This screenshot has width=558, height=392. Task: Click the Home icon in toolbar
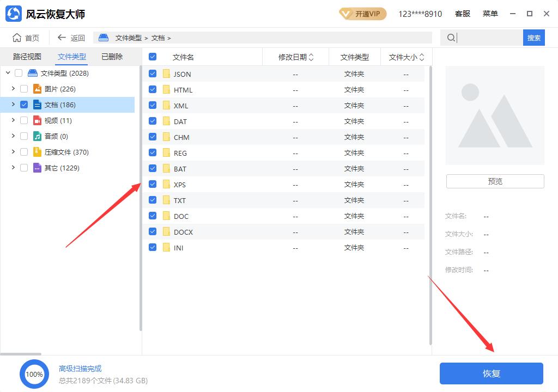click(17, 38)
